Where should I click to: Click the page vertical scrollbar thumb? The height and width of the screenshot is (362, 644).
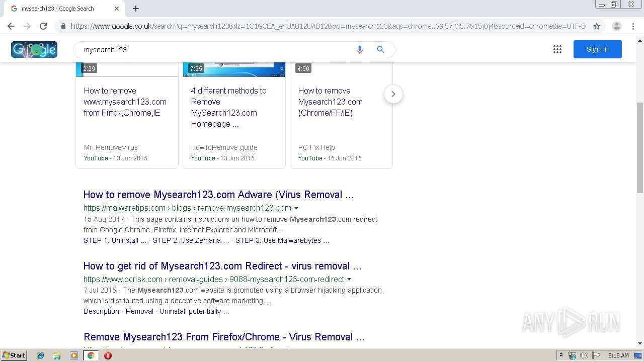[639, 147]
